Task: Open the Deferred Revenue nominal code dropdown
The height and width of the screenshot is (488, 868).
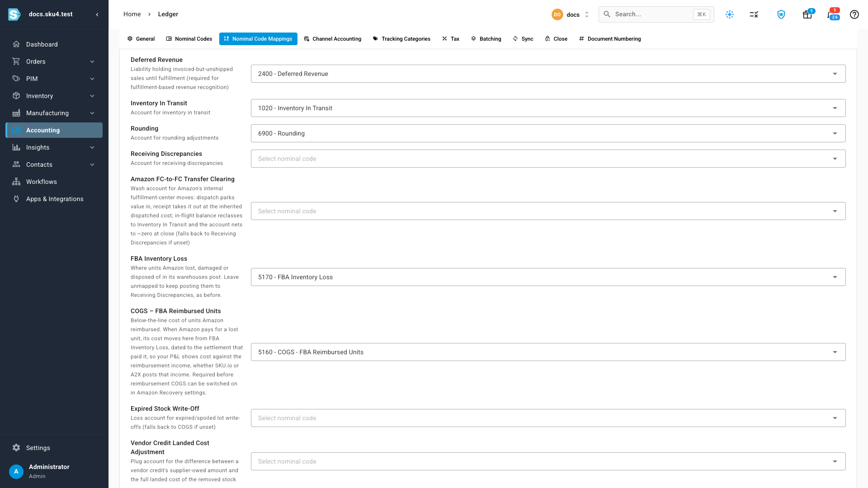Action: coord(548,74)
